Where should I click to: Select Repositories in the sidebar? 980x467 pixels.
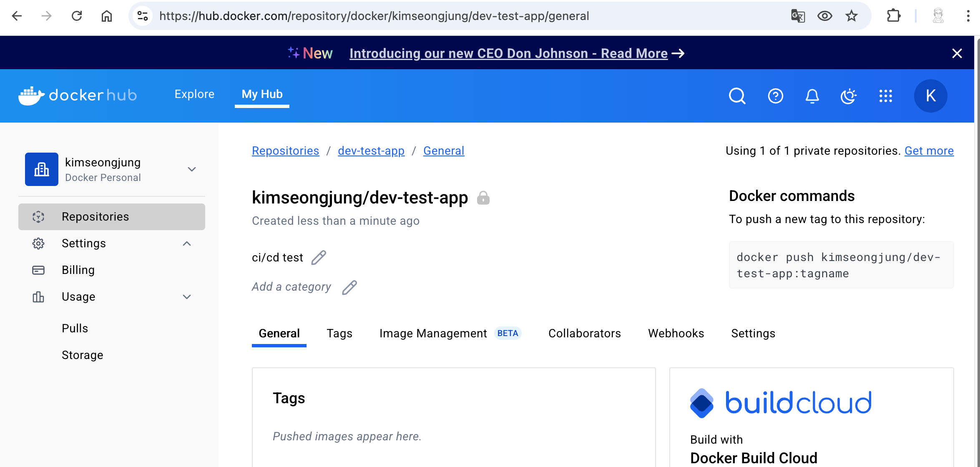[x=112, y=217]
